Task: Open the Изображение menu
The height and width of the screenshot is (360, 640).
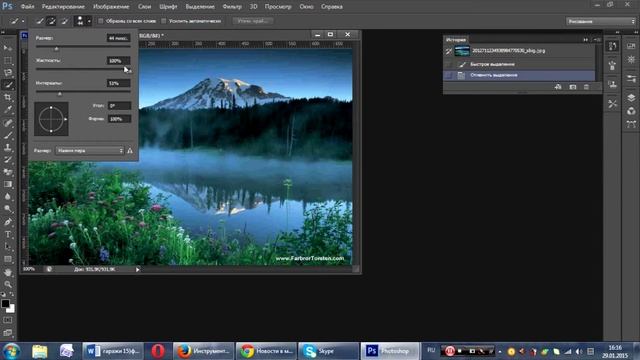Action: (111, 7)
